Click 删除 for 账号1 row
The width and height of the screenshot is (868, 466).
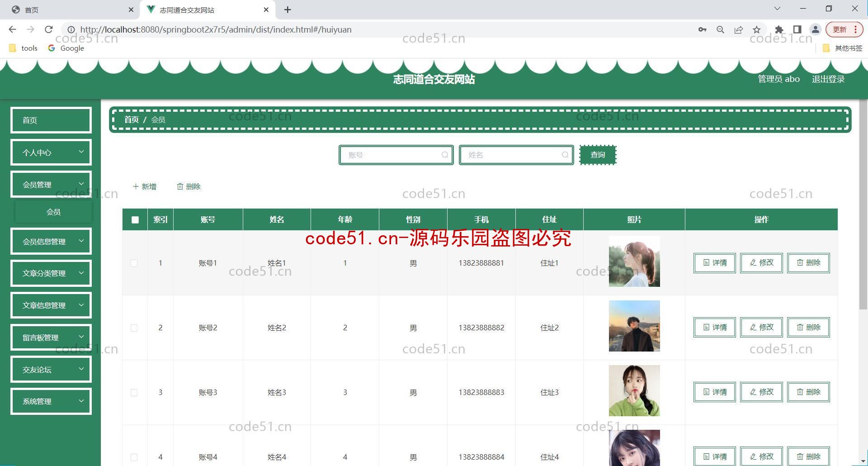808,263
